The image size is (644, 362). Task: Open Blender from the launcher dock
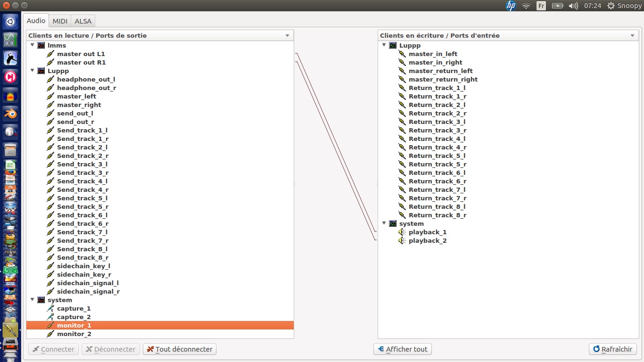tap(10, 113)
